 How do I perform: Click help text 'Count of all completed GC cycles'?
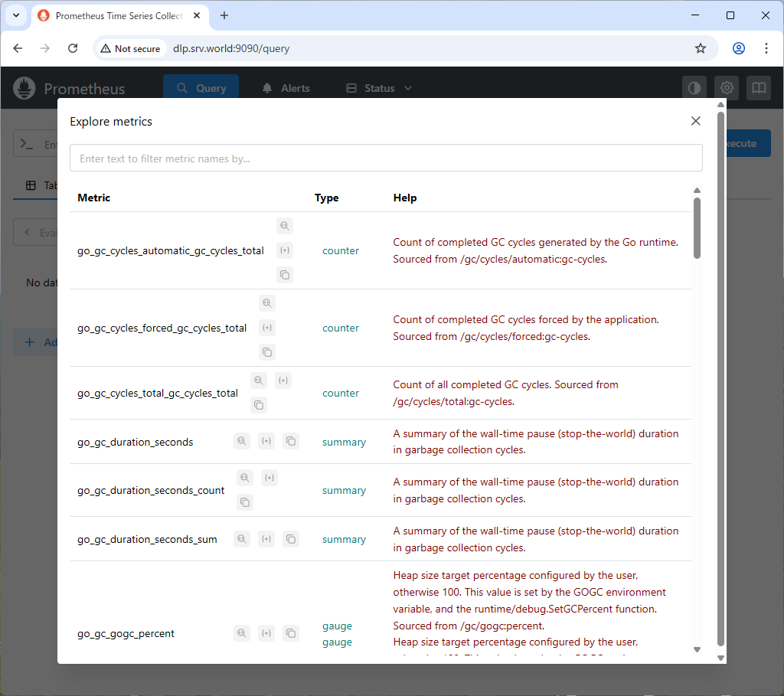tap(472, 384)
